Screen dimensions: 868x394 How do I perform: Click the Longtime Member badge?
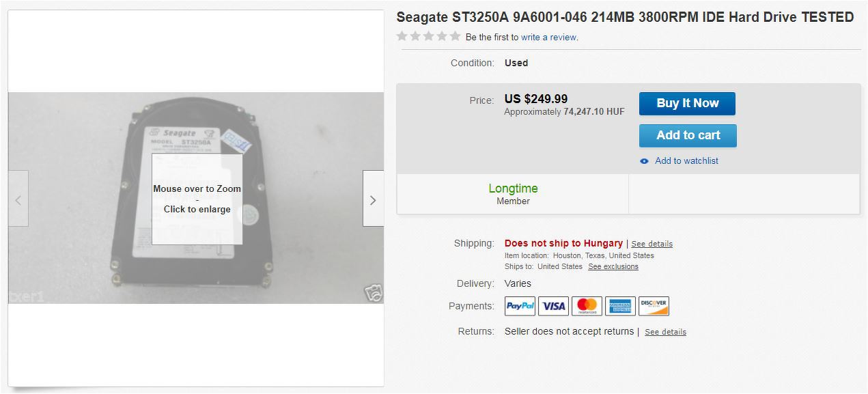click(x=513, y=194)
